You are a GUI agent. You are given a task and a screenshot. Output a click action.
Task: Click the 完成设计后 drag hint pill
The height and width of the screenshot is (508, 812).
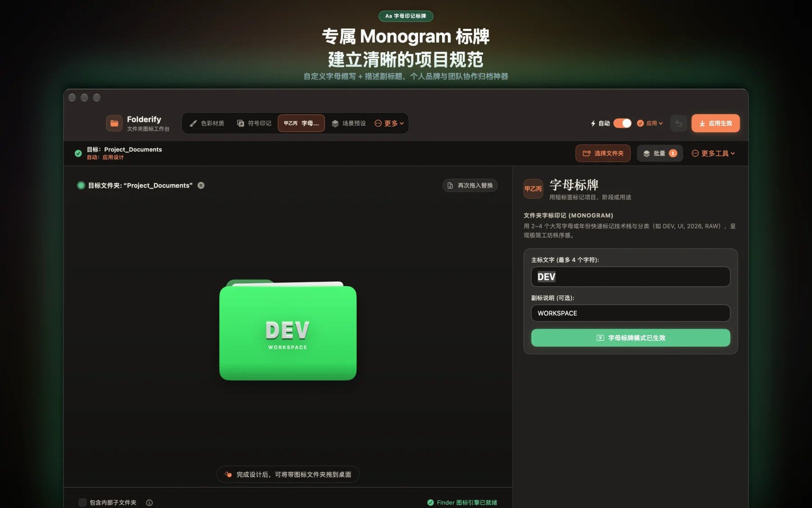coord(288,475)
